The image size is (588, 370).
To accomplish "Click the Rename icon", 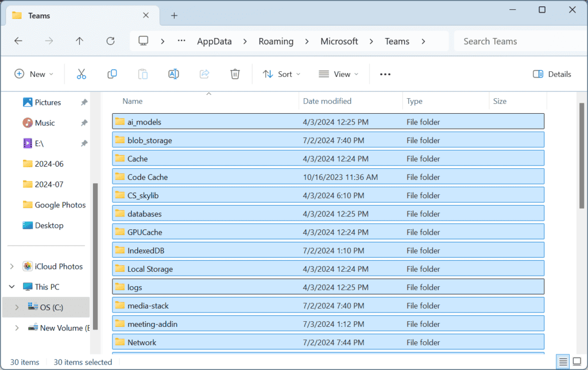I will pos(173,74).
